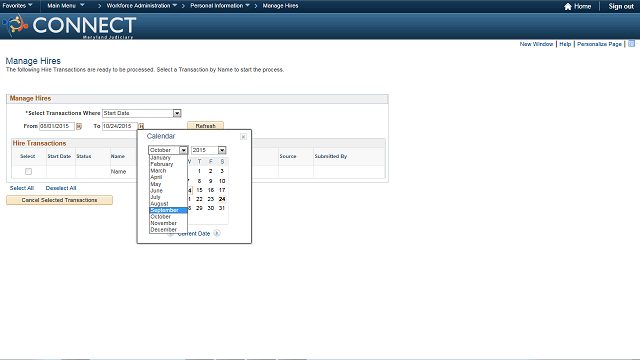Screen dimensions: 640x360
Task: Go to next month arrow icon
Action: [217, 233]
